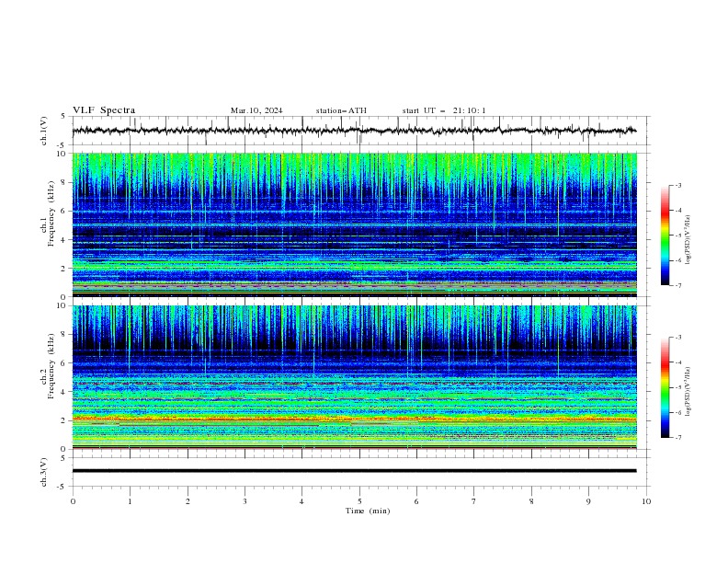Click the ch.1 waveform trace panel
The width and height of the screenshot is (728, 563).
[359, 131]
